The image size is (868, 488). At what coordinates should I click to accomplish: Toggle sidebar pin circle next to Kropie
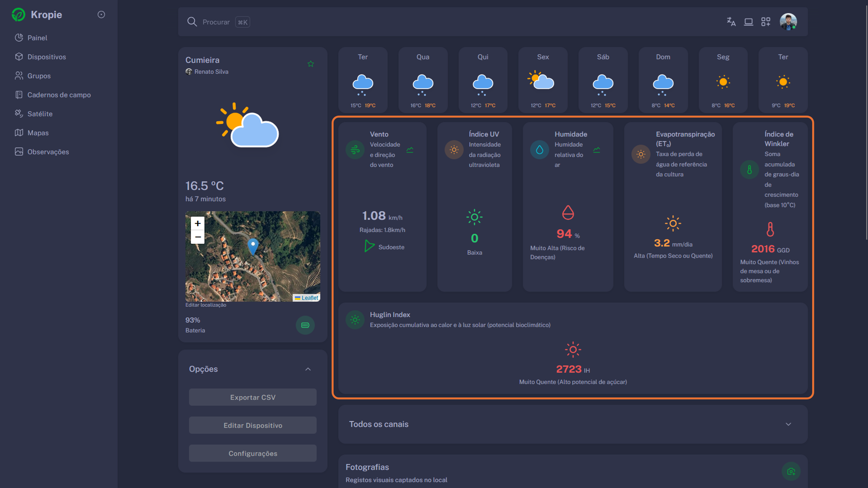pyautogui.click(x=101, y=14)
